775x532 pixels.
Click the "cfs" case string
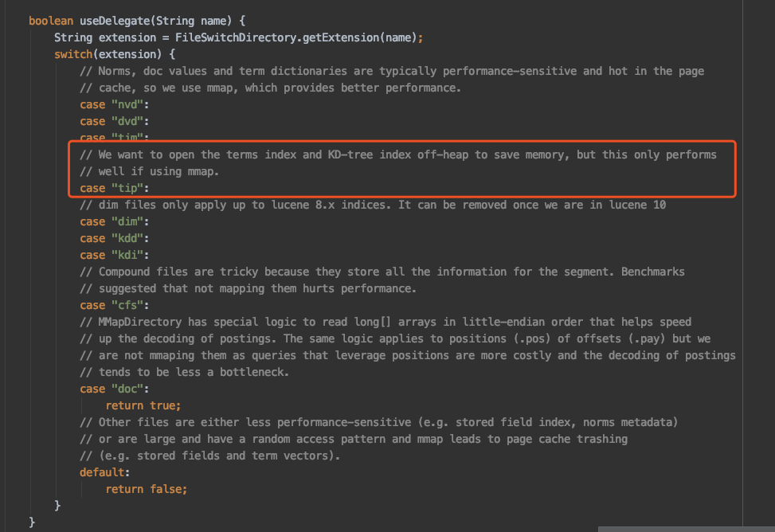[x=127, y=306]
